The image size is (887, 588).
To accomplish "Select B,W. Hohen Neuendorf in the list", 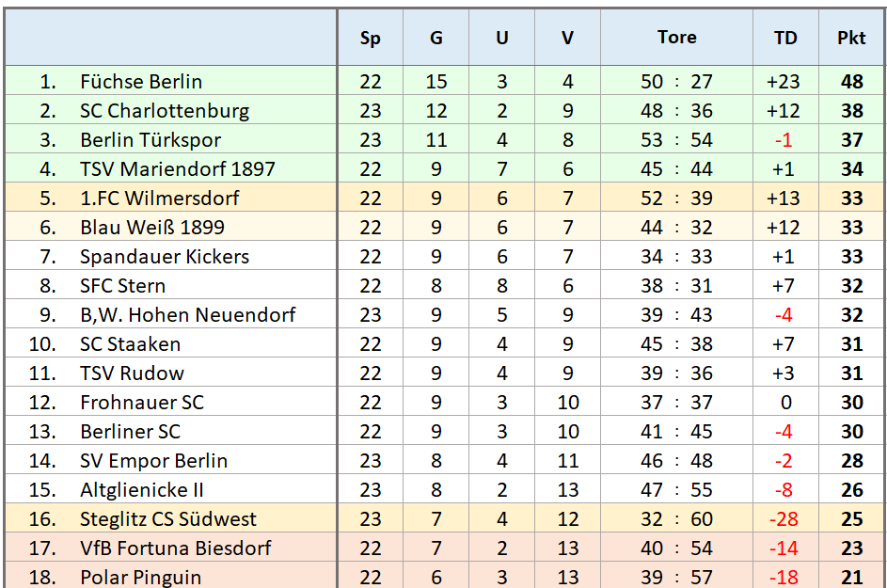I will pyautogui.click(x=188, y=315).
